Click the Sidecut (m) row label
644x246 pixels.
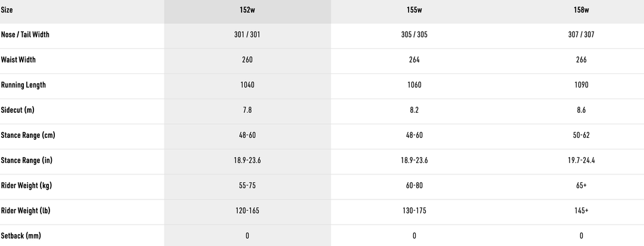point(18,110)
